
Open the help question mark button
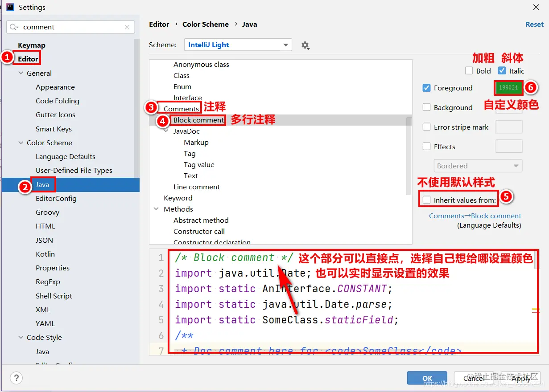pyautogui.click(x=16, y=378)
